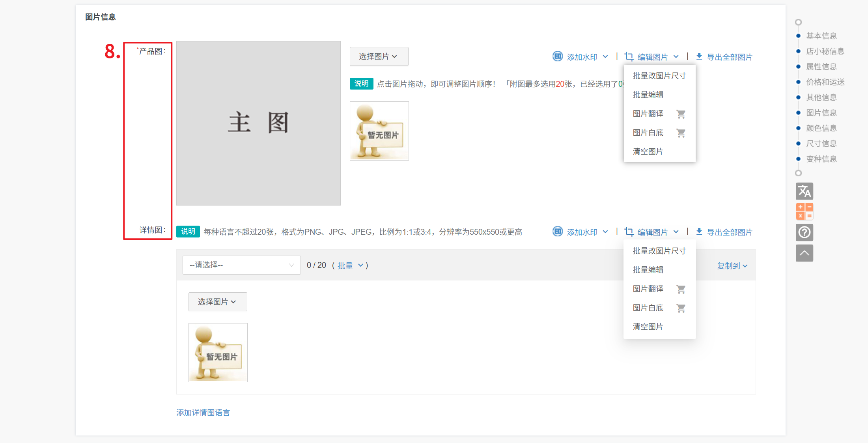Jump to 价格和运送 section in sidebar
Screen dimensions: 868x443
[825, 82]
